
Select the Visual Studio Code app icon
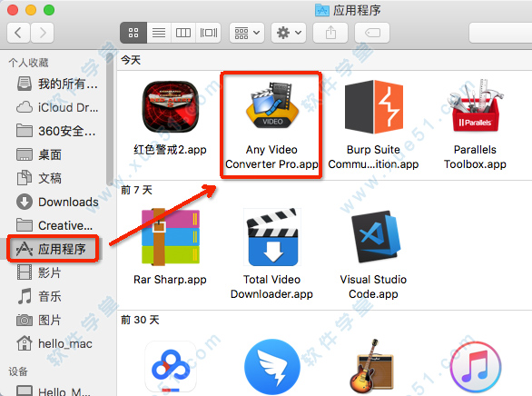pos(376,236)
